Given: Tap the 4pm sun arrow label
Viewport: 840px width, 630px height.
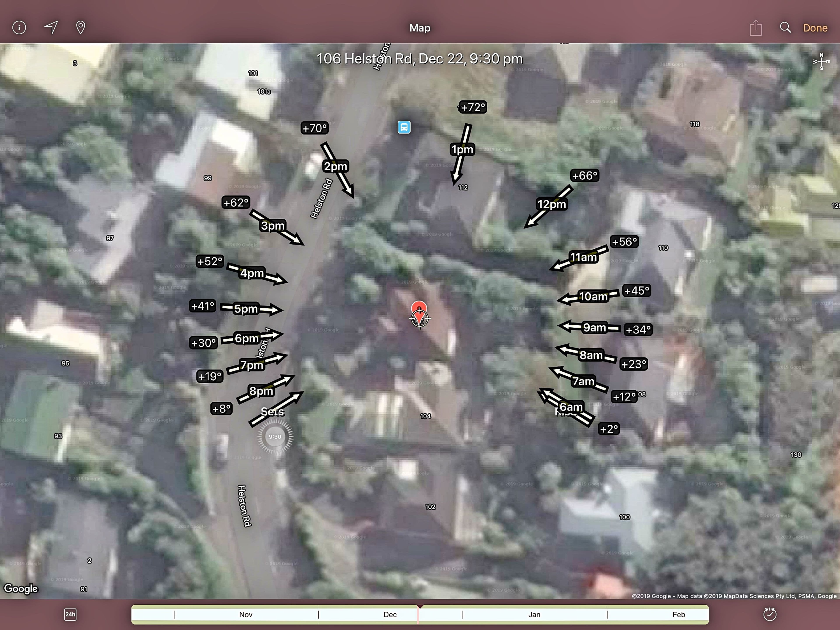Looking at the screenshot, I should point(252,273).
